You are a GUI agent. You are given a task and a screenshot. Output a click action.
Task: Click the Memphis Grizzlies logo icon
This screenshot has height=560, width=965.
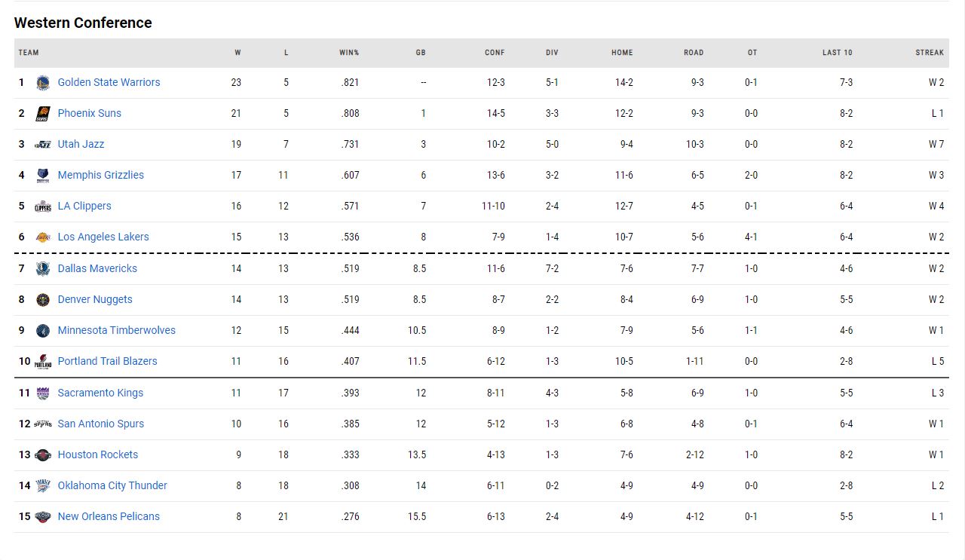43,175
